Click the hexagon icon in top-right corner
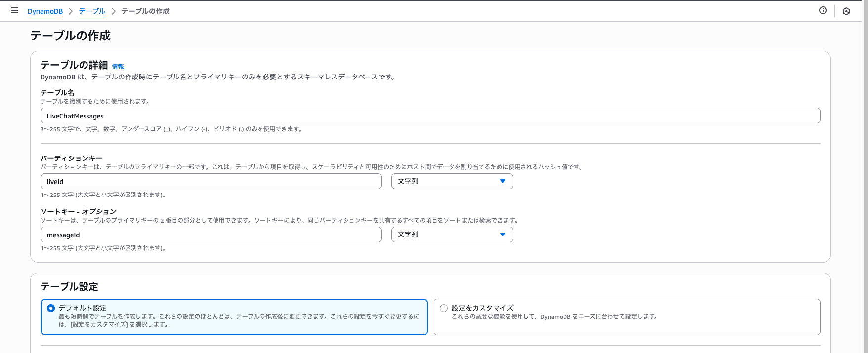The width and height of the screenshot is (868, 353). pyautogui.click(x=846, y=11)
